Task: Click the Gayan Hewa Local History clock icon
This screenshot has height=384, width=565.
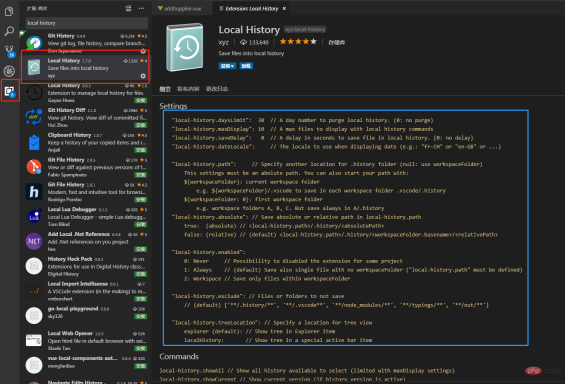Action: click(34, 93)
